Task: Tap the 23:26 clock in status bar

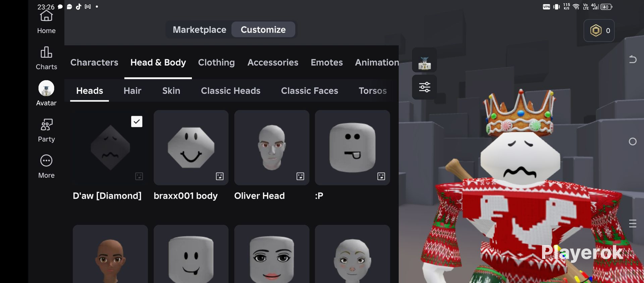Action: pos(46,7)
